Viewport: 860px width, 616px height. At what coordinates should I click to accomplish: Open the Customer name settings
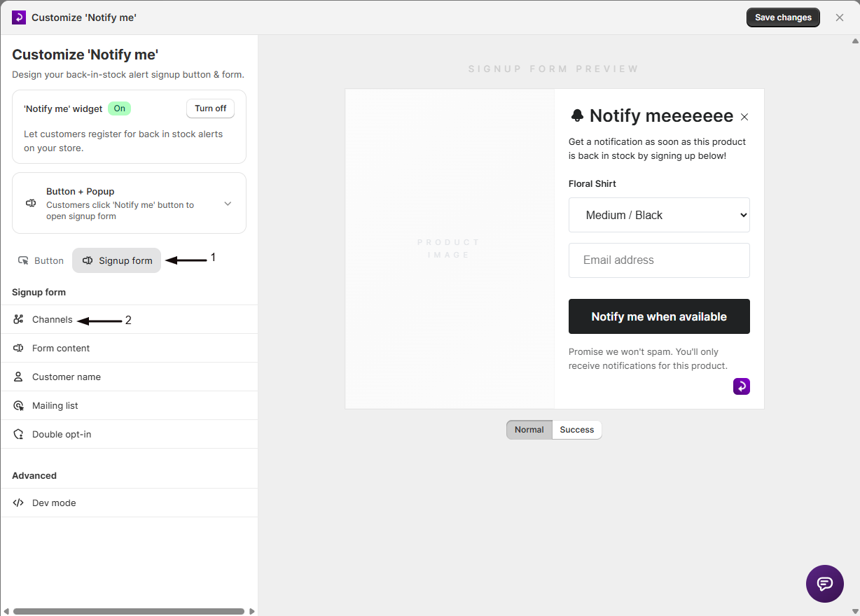[x=129, y=377]
